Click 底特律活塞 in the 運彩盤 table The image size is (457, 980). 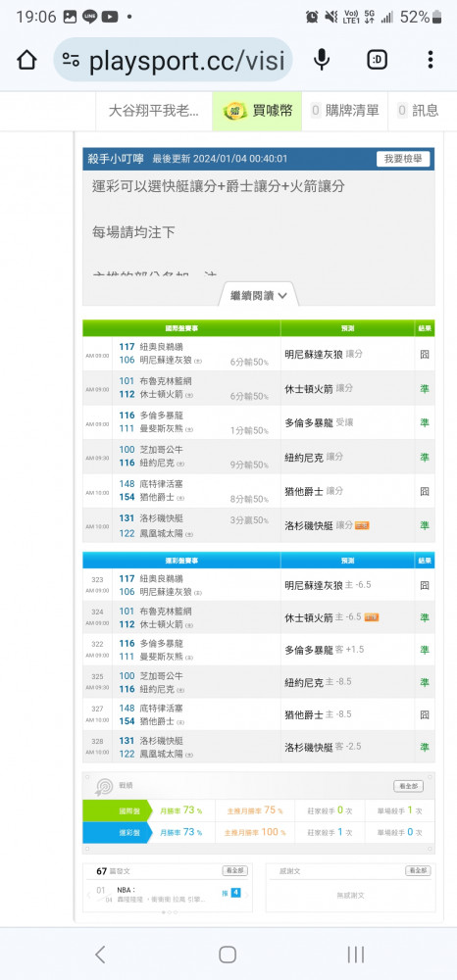pos(161,709)
